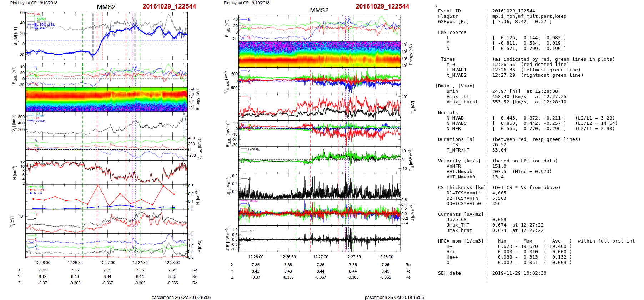Click the 'CS thickness [km]' heading
This screenshot has height=300, width=644.
[462, 188]
